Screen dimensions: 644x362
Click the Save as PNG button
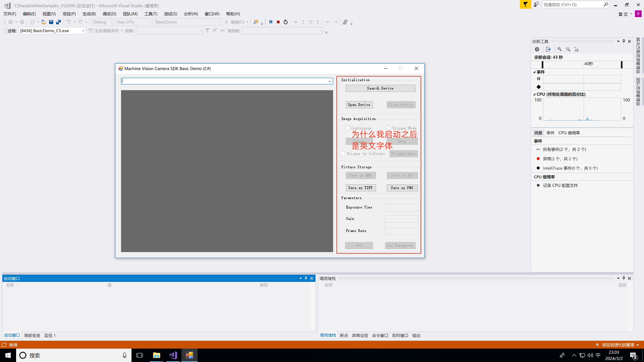(402, 188)
